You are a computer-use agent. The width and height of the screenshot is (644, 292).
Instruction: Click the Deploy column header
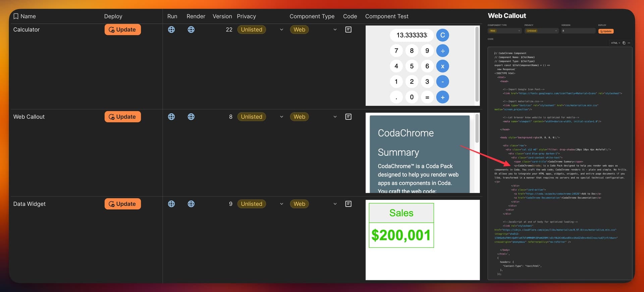point(113,16)
